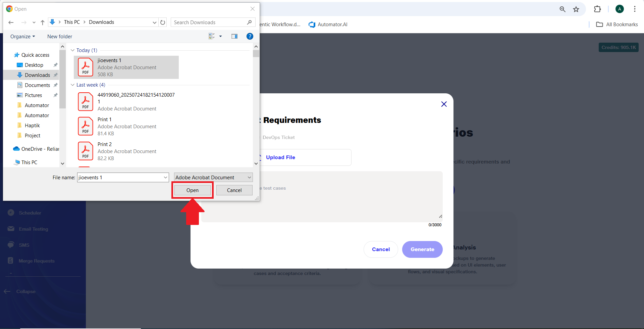Image resolution: width=644 pixels, height=329 pixels.
Task: Open the Organize dropdown menu
Action: 22,37
